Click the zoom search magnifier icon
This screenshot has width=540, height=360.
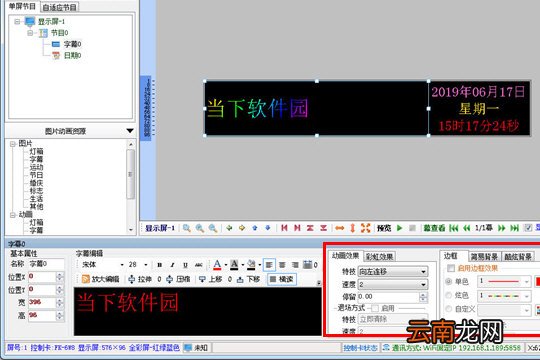click(187, 228)
